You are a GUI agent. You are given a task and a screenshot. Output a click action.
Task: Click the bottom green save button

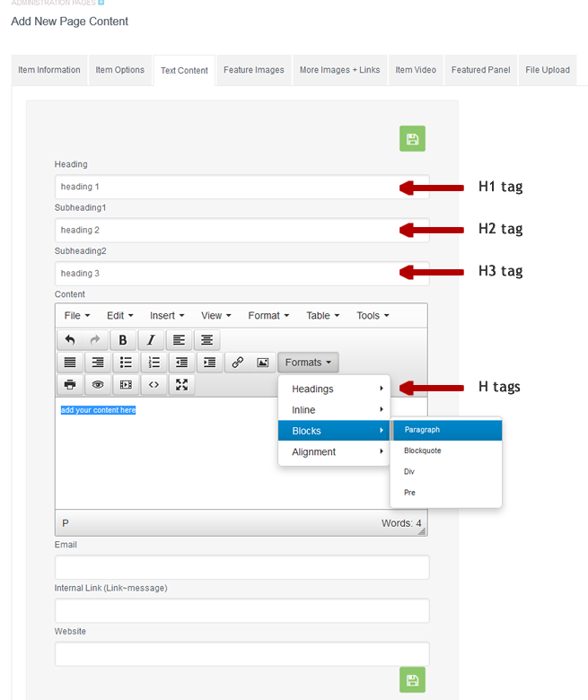pyautogui.click(x=412, y=679)
